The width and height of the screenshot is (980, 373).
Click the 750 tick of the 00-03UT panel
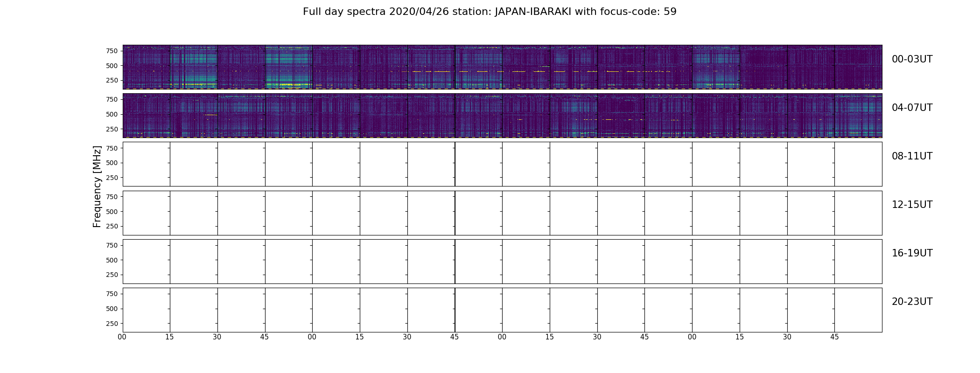coord(112,51)
